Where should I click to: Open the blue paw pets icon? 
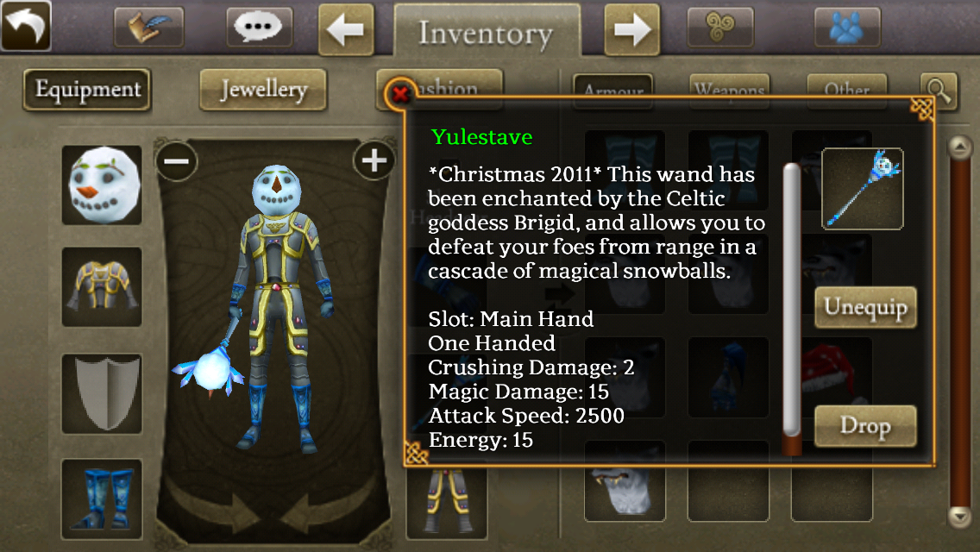click(x=847, y=27)
